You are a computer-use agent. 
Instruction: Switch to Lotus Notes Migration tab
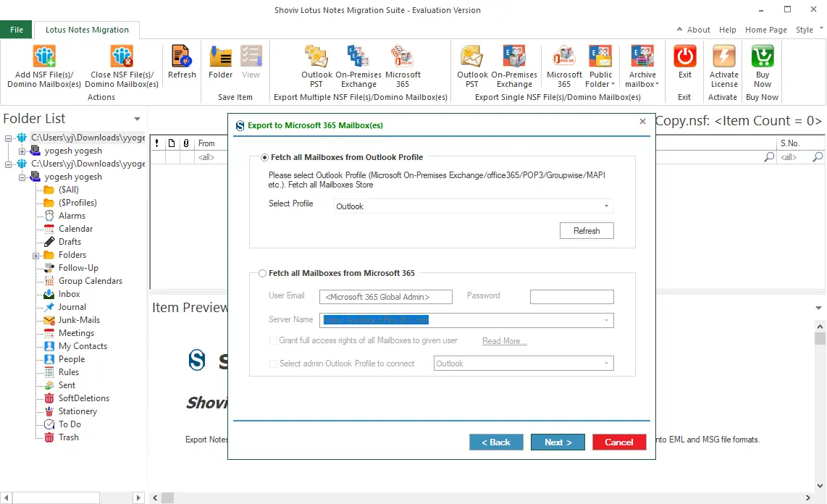(87, 30)
